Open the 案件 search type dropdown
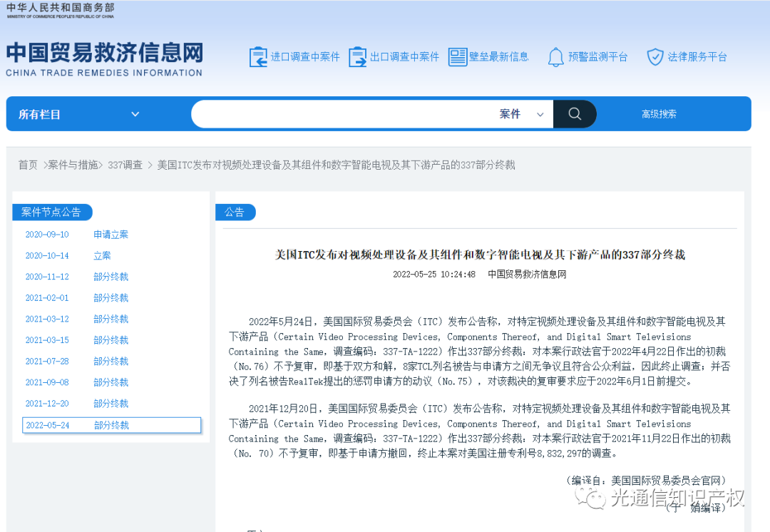Screen dimensions: 770x532 521,114
